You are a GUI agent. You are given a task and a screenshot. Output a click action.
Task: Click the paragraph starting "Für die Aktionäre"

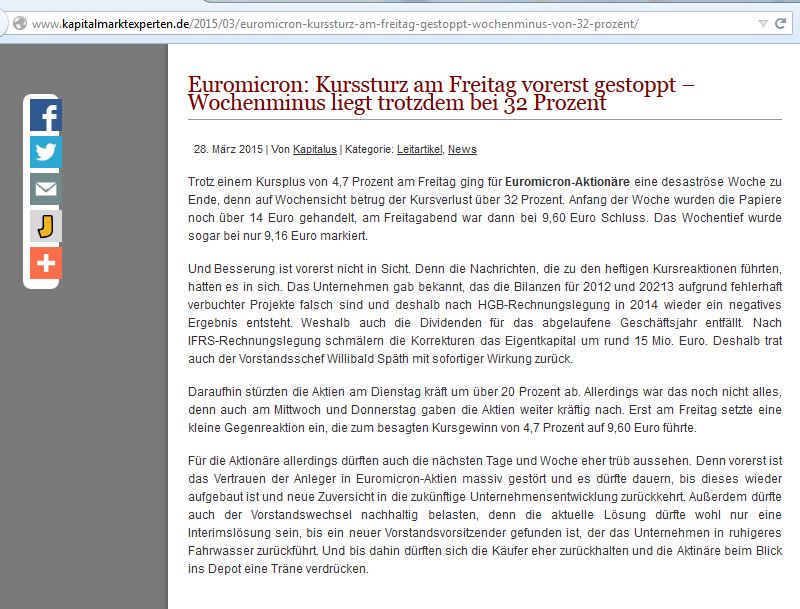tap(485, 515)
